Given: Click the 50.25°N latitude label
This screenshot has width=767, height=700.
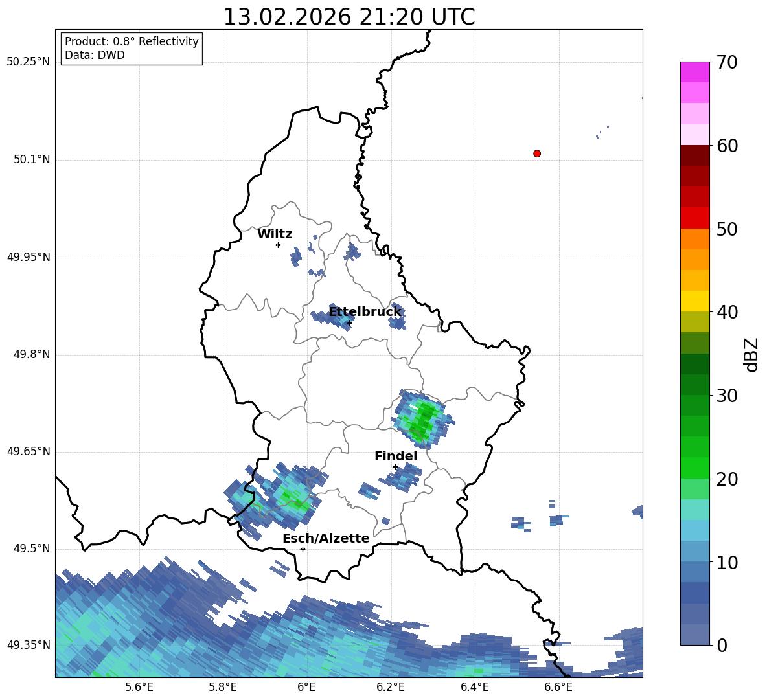Looking at the screenshot, I should [29, 62].
